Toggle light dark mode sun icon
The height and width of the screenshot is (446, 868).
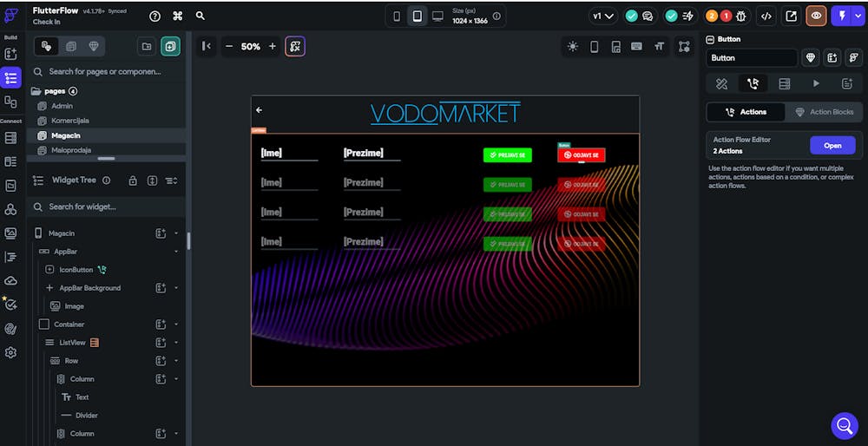[573, 47]
